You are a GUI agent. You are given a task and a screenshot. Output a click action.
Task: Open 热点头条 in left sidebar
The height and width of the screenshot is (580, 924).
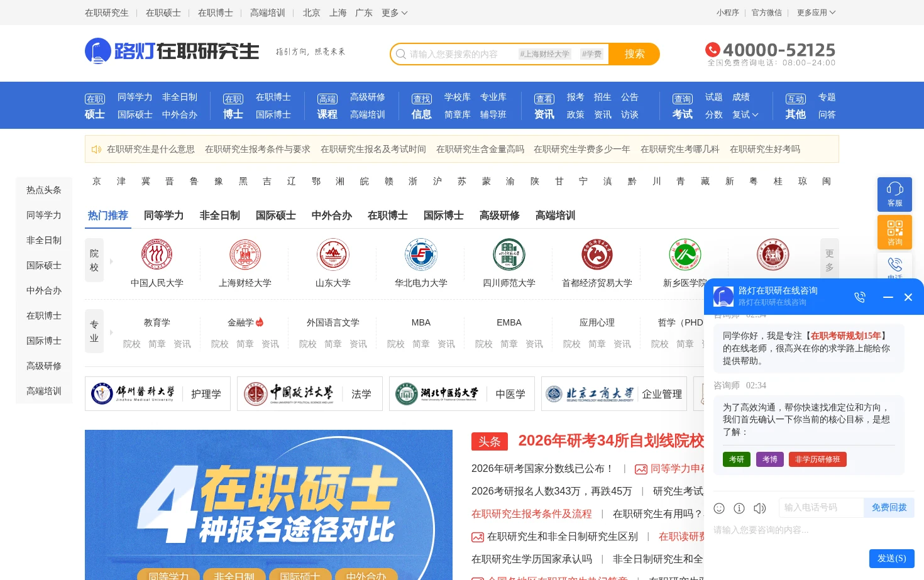pyautogui.click(x=44, y=190)
